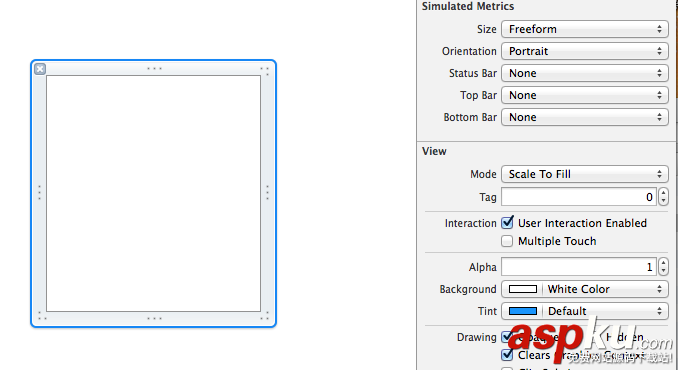Click the bottom-left corner resize handle

tap(42, 316)
